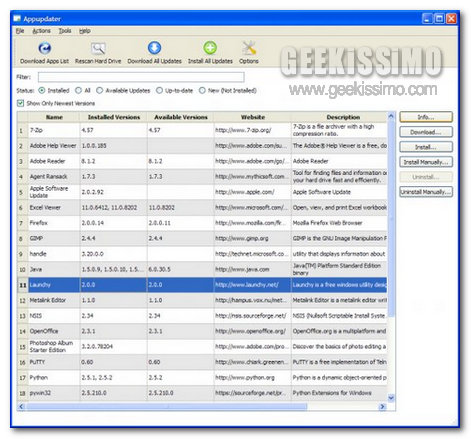This screenshot has height=439, width=471.
Task: Sort by the Website column header
Action: pyautogui.click(x=253, y=117)
